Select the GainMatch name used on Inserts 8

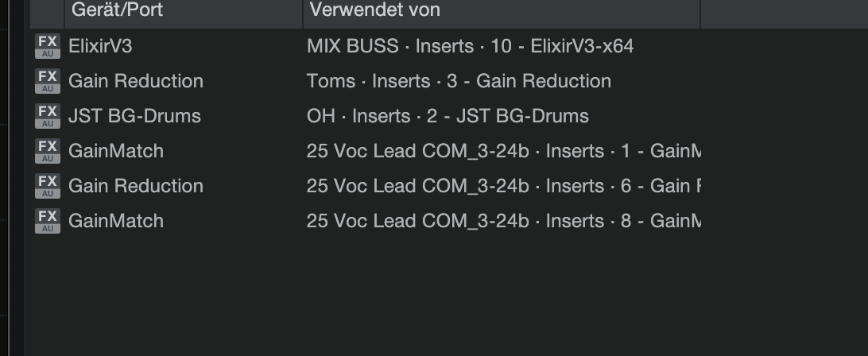[116, 221]
